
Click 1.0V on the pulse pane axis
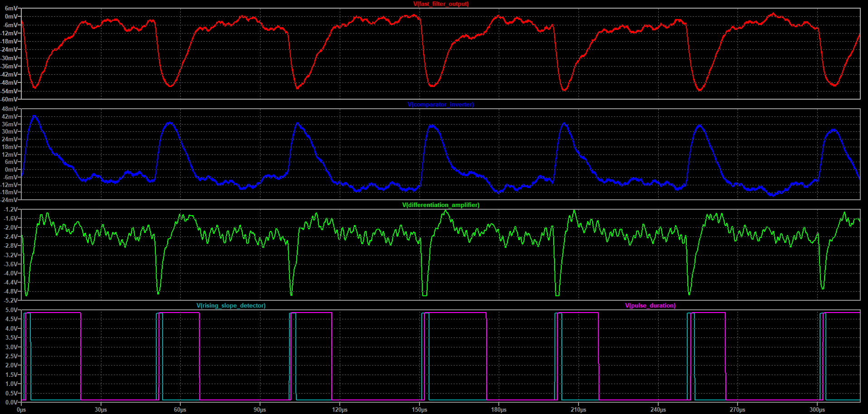click(11, 384)
